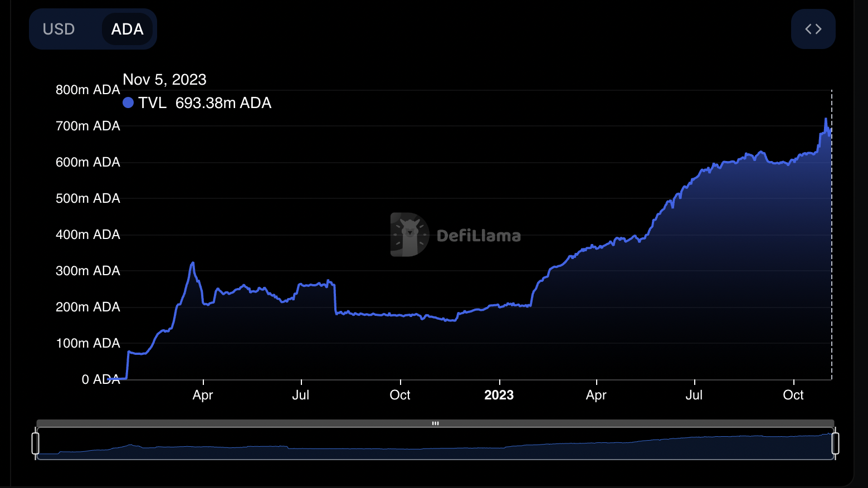Image resolution: width=868 pixels, height=488 pixels.
Task: Click the 800m ADA y-axis label
Action: [x=87, y=90]
